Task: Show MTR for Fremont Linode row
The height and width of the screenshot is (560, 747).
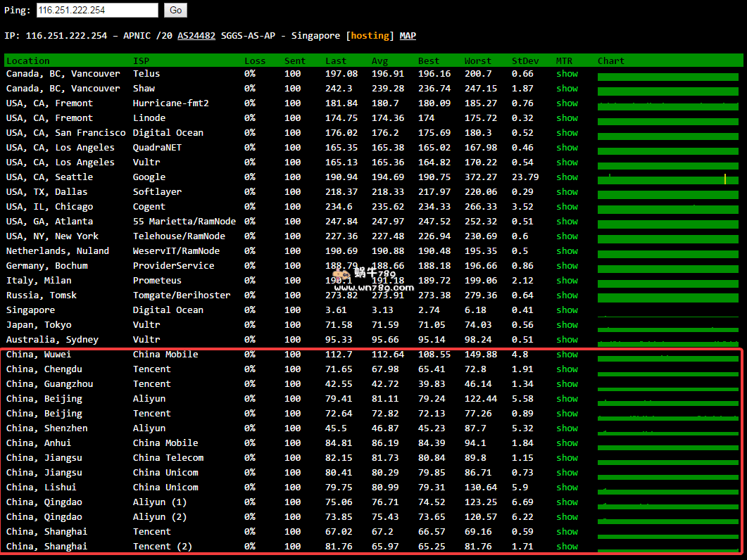Action: (x=567, y=118)
